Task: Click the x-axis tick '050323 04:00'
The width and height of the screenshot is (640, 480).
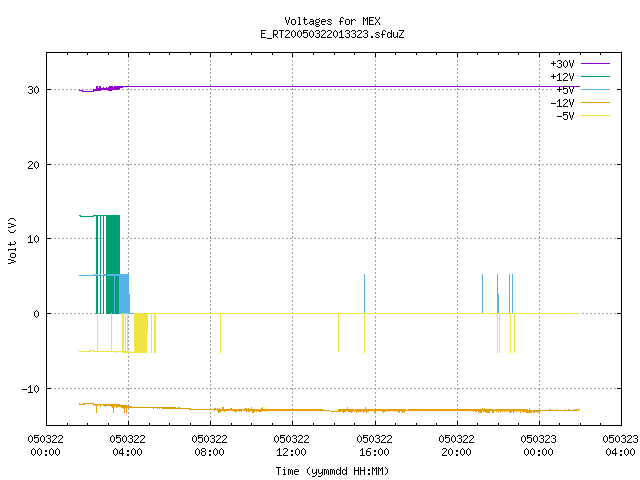Action: [x=620, y=446]
